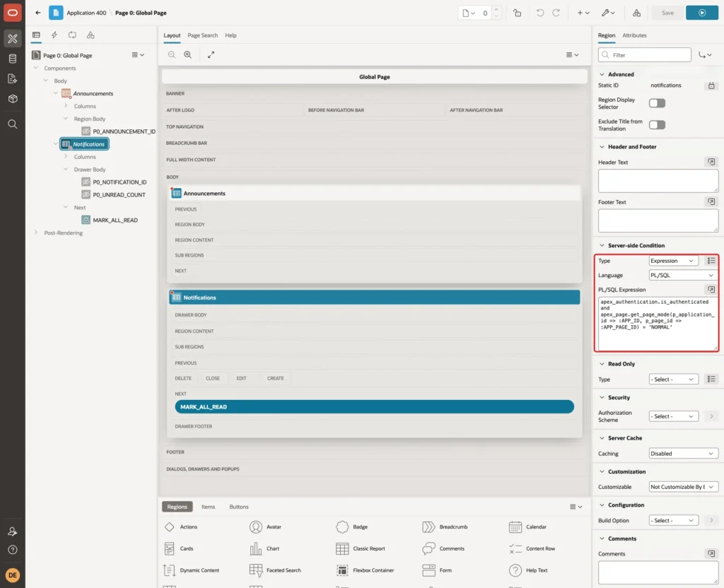Select the Announcements region in the tree
The image size is (724, 588).
[93, 93]
